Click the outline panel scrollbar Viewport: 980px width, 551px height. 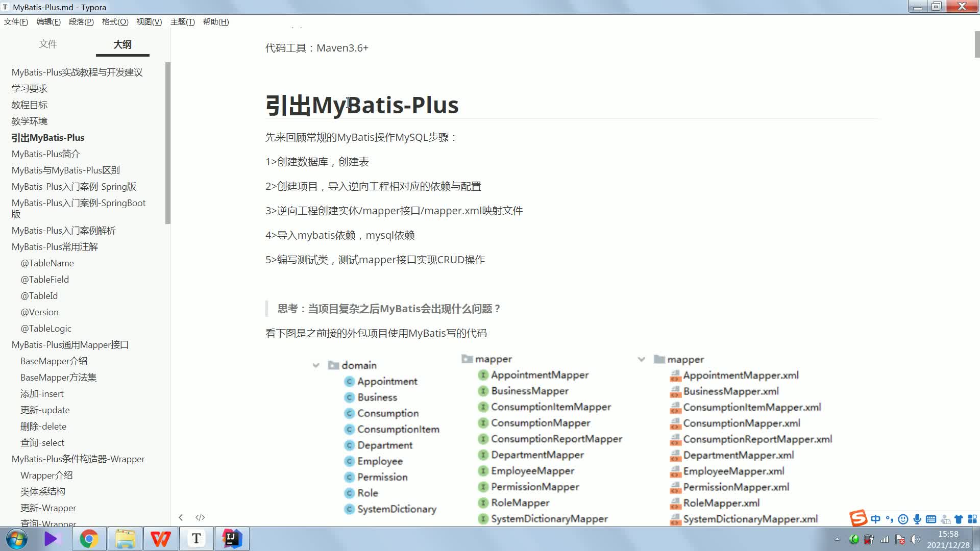[x=168, y=143]
